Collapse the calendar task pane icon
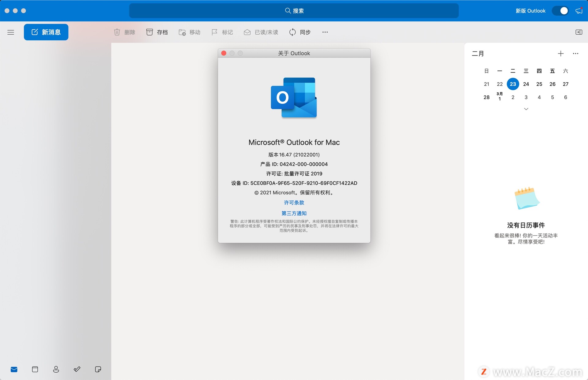The height and width of the screenshot is (380, 588). coord(579,32)
